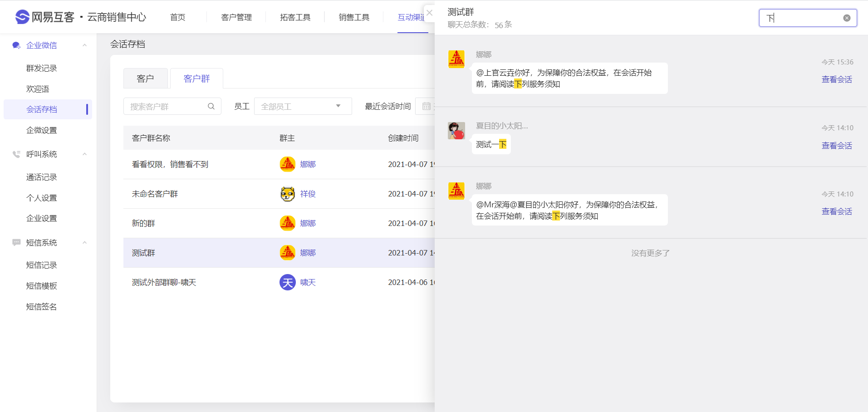This screenshot has height=412, width=868.
Task: Open 短信模板 in the sidebar
Action: point(42,286)
